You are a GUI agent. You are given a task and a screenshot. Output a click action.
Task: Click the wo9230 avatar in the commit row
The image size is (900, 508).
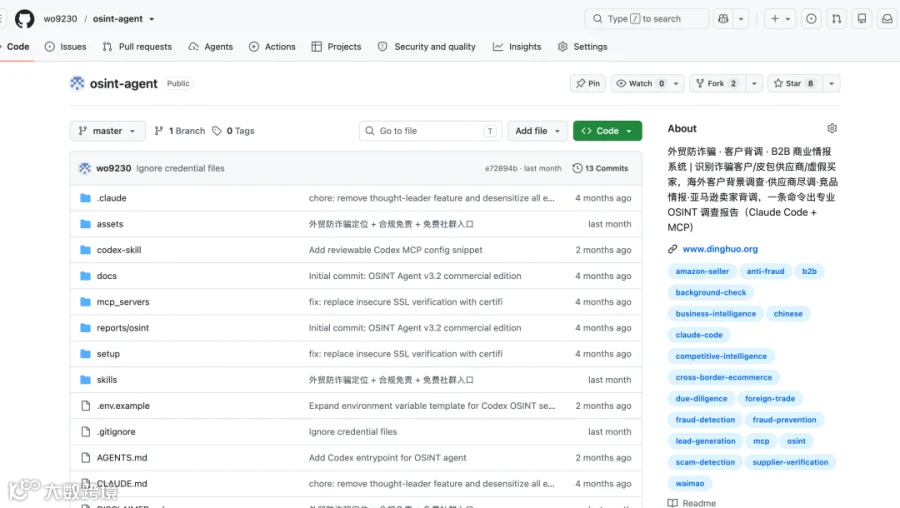tap(85, 168)
